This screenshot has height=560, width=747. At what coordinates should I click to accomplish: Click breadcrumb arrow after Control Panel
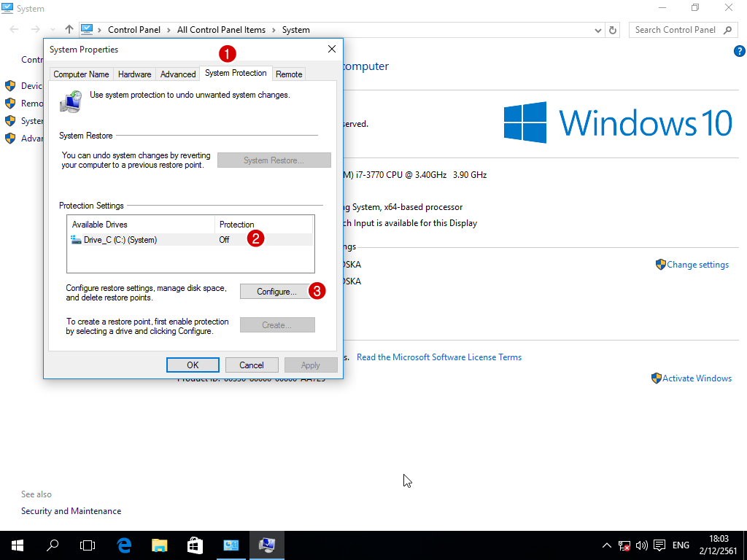point(169,30)
